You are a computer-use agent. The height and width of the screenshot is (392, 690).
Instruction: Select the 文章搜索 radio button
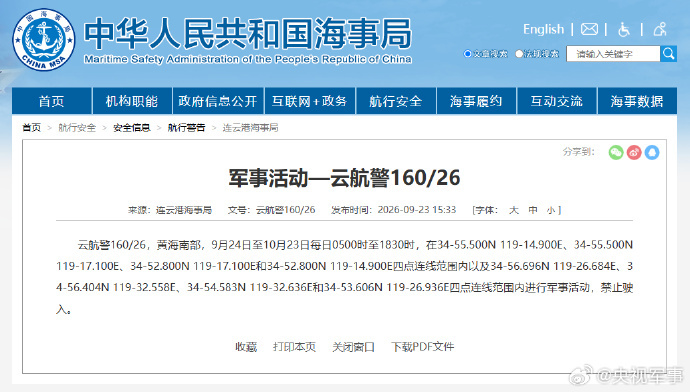click(467, 54)
